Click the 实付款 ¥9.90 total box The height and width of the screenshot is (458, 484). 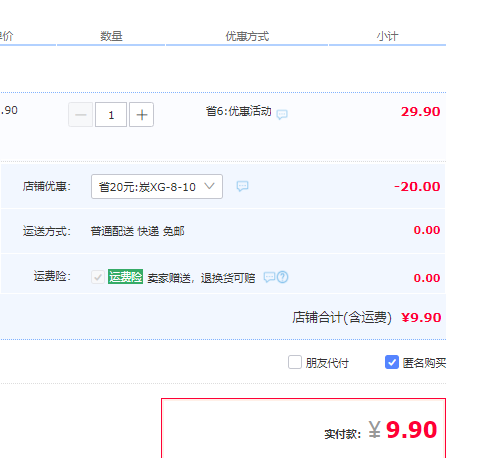303,428
